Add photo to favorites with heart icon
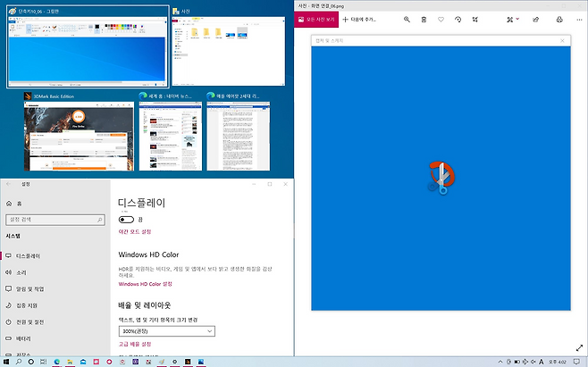This screenshot has height=367, width=588. coord(441,19)
